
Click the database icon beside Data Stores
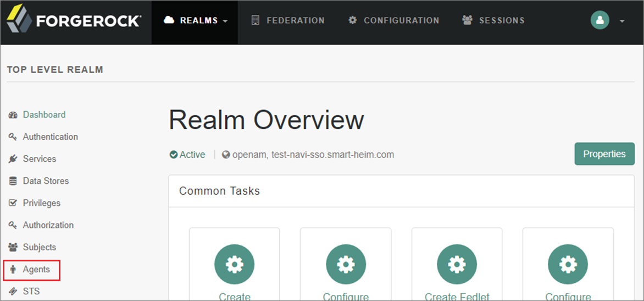coord(13,182)
